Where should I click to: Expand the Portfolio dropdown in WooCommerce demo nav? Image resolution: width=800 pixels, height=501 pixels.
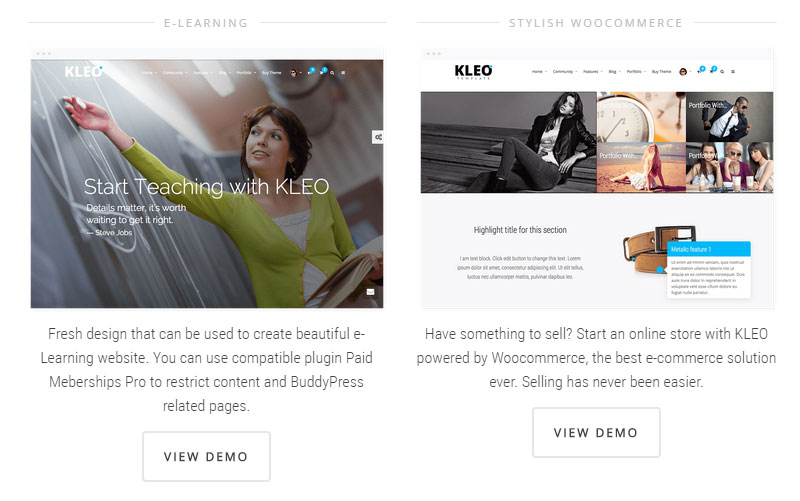coord(636,71)
